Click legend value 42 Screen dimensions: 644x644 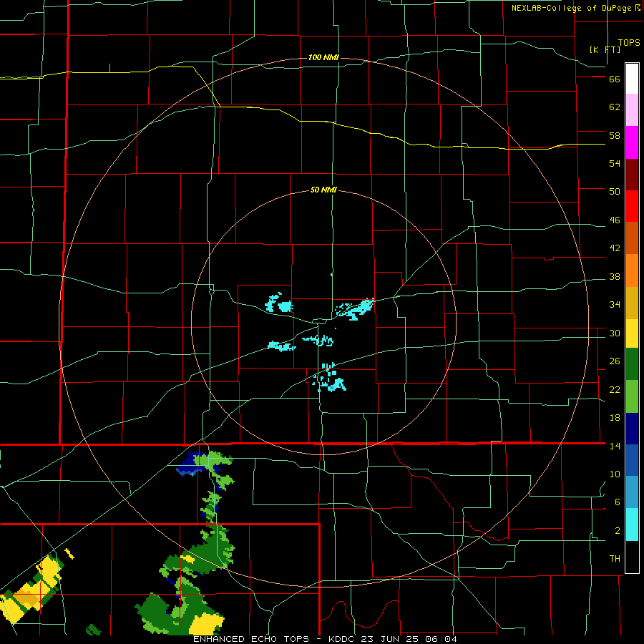(615, 248)
